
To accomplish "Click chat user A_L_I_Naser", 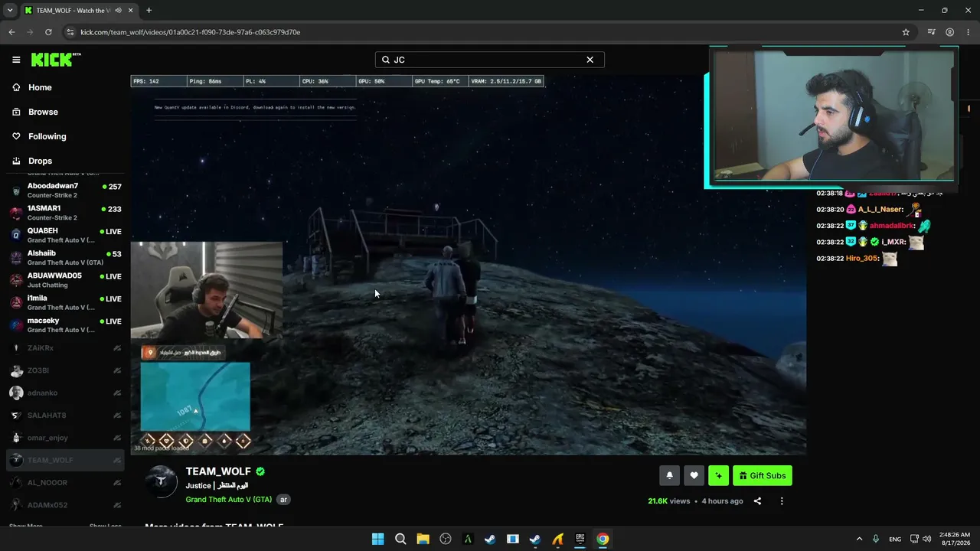I will point(880,209).
